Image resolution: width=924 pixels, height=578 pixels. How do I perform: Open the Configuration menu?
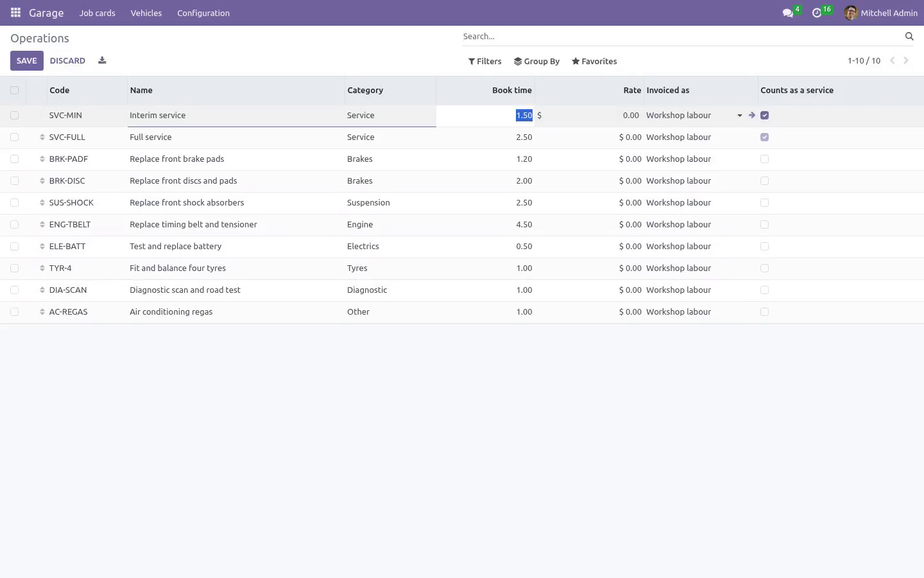pyautogui.click(x=203, y=13)
